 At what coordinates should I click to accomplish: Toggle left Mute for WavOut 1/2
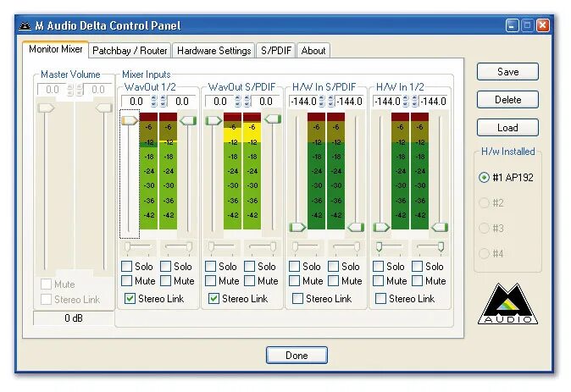pyautogui.click(x=127, y=281)
